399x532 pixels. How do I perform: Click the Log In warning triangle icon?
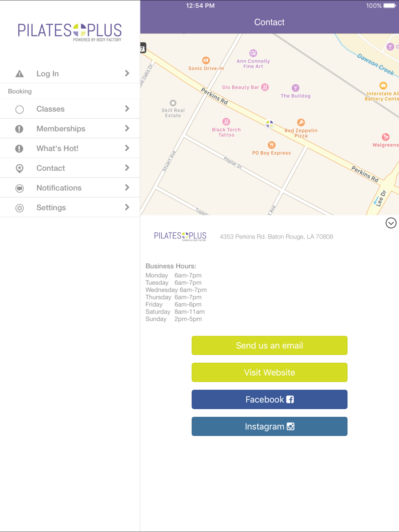click(x=19, y=74)
